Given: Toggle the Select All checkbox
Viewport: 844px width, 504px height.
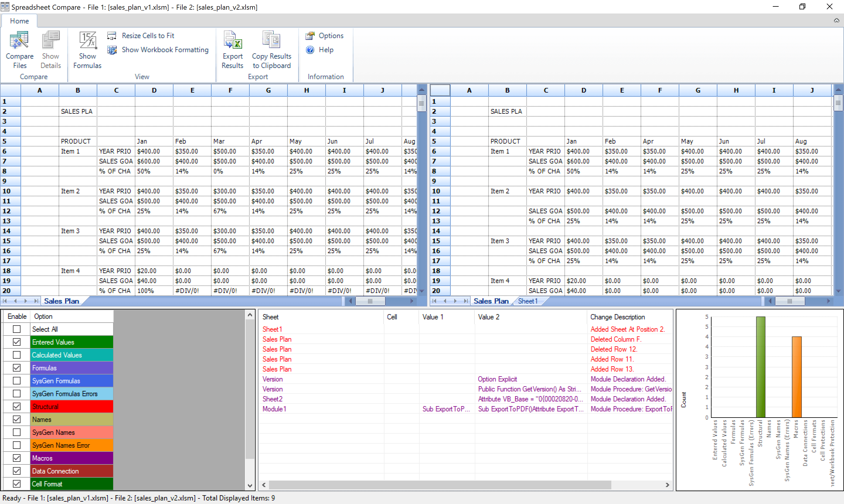Looking at the screenshot, I should coord(17,329).
